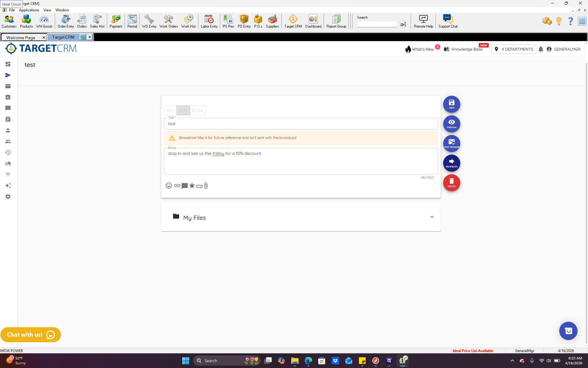Open the sidebar bar chart reports icon

[x=8, y=97]
